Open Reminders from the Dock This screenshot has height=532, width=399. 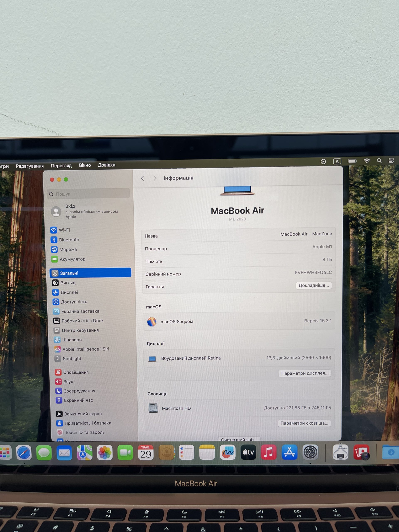(x=187, y=452)
